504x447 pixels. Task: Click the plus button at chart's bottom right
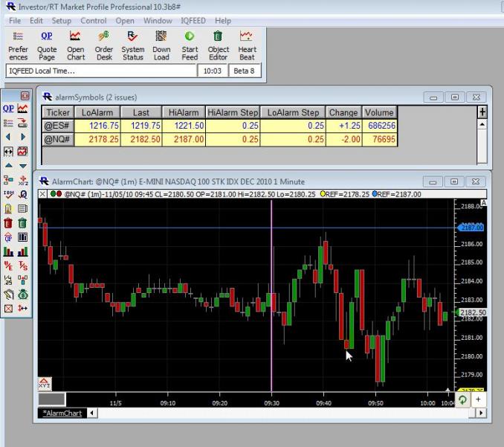point(478,399)
